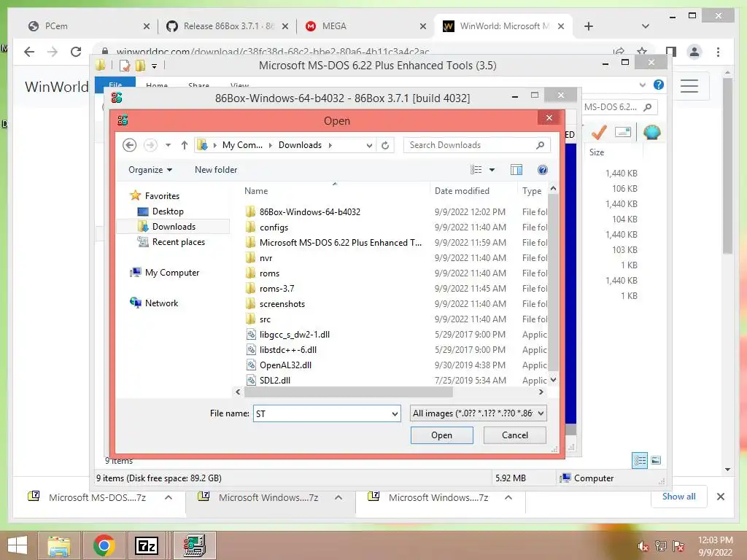Dismiss the Chrome downloads bar
The width and height of the screenshot is (747, 560).
720,497
